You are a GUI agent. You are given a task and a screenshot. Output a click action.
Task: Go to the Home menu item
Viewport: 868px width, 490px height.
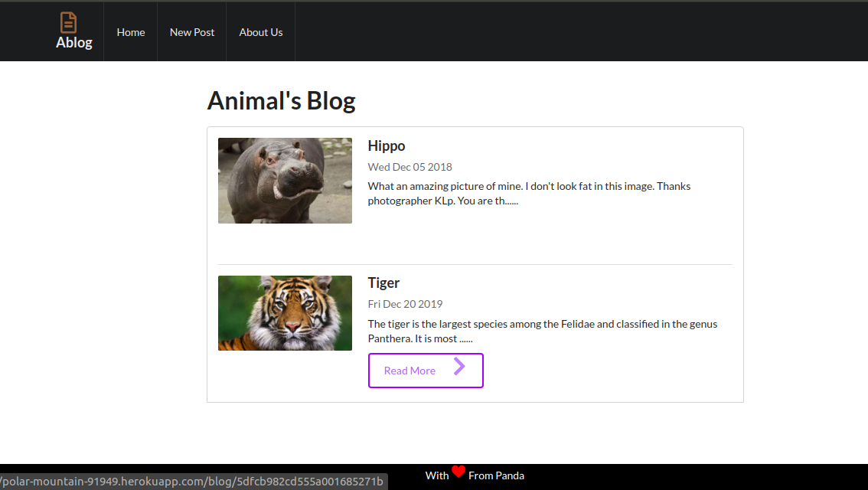(131, 32)
